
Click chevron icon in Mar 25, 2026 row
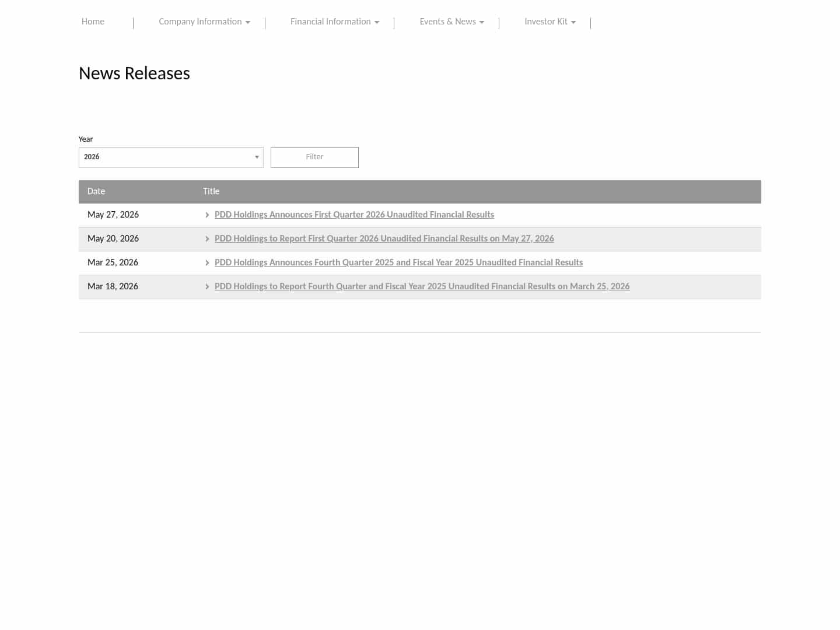[207, 263]
